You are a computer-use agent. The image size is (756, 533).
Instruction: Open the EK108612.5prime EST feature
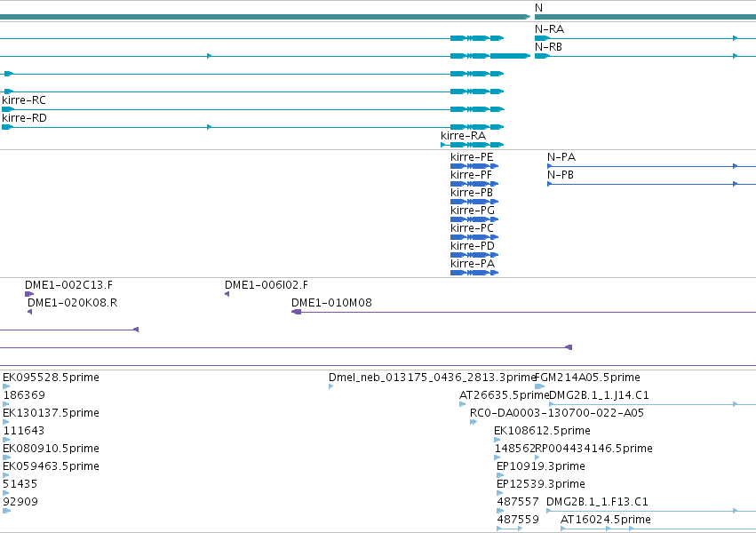click(497, 440)
